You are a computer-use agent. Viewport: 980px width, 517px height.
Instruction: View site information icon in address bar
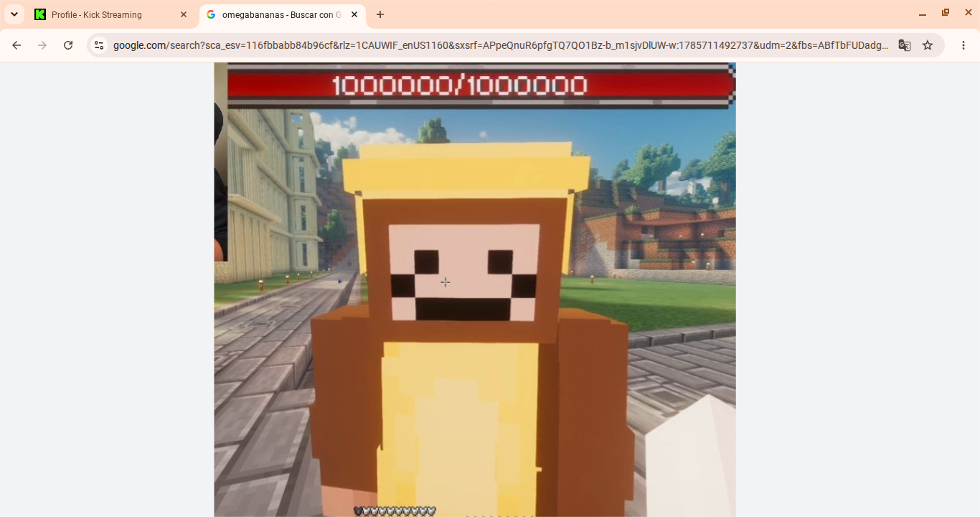coord(99,45)
